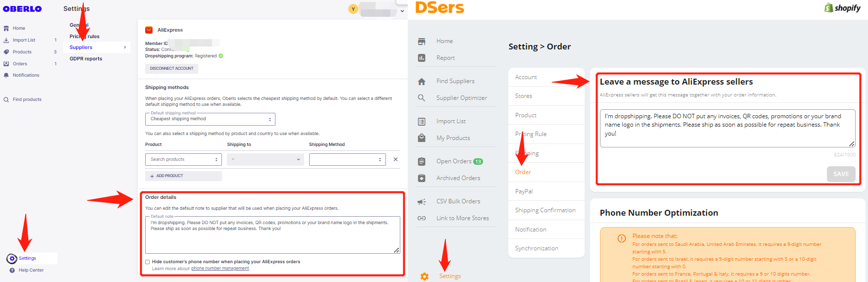Viewport: 868px width, 282px height.
Task: Click the Shopify logo
Action: coord(842,8)
